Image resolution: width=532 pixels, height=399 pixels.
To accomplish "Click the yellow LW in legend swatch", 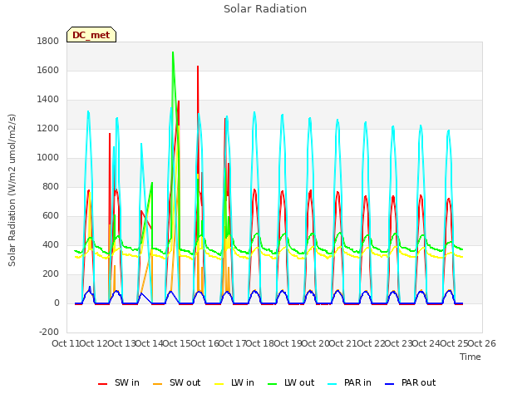I will [219, 384].
